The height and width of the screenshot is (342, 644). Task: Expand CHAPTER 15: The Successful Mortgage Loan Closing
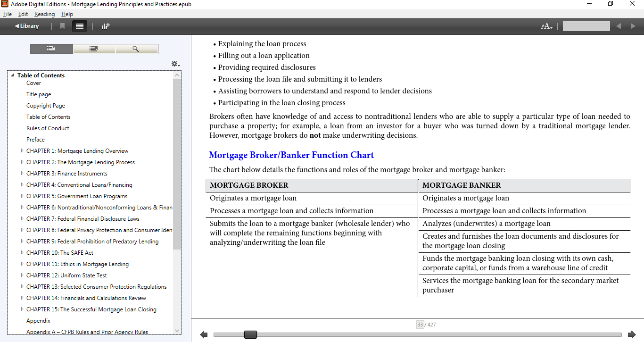[22, 309]
